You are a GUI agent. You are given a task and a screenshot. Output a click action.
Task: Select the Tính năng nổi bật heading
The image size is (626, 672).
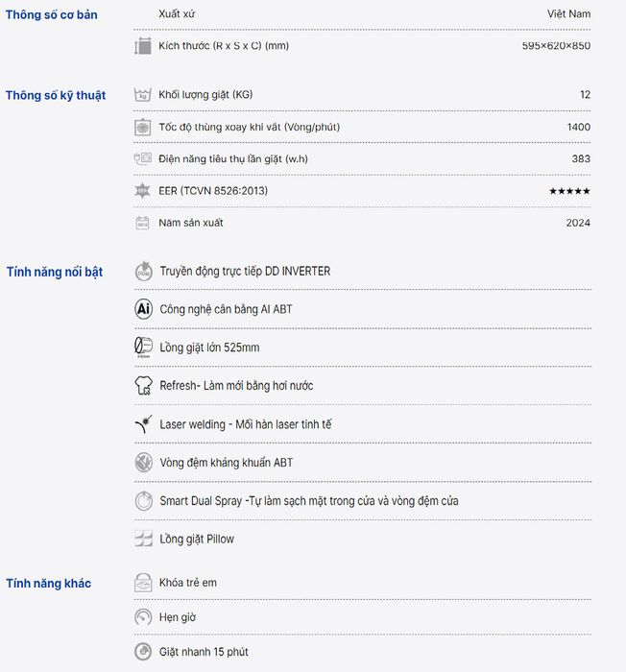[x=55, y=272]
